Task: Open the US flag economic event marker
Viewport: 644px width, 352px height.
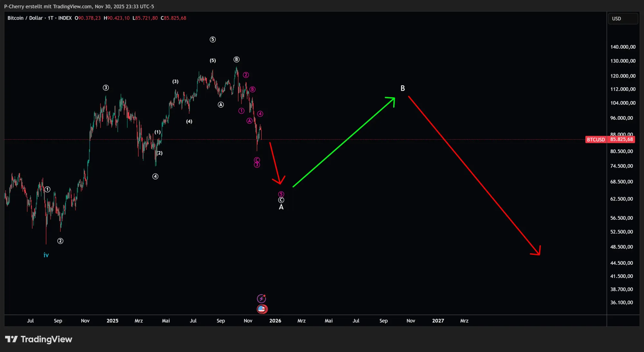Action: point(262,309)
